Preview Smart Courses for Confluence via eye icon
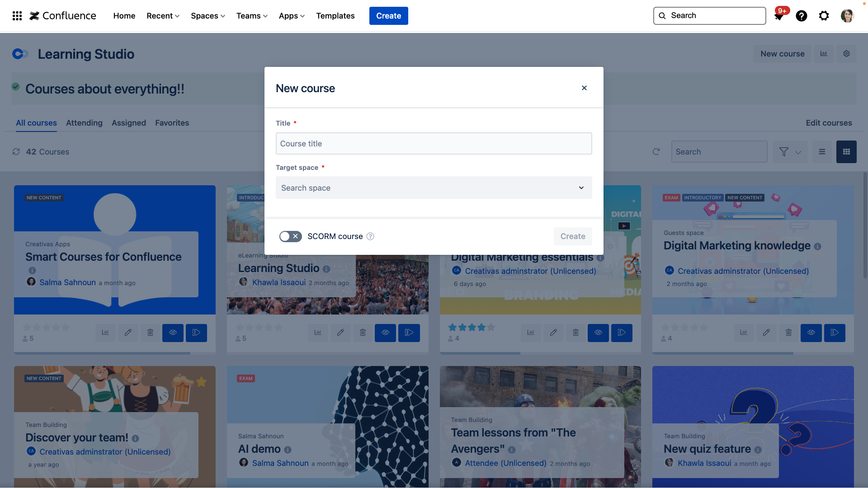Screen dimensions: 868x488 point(173,333)
